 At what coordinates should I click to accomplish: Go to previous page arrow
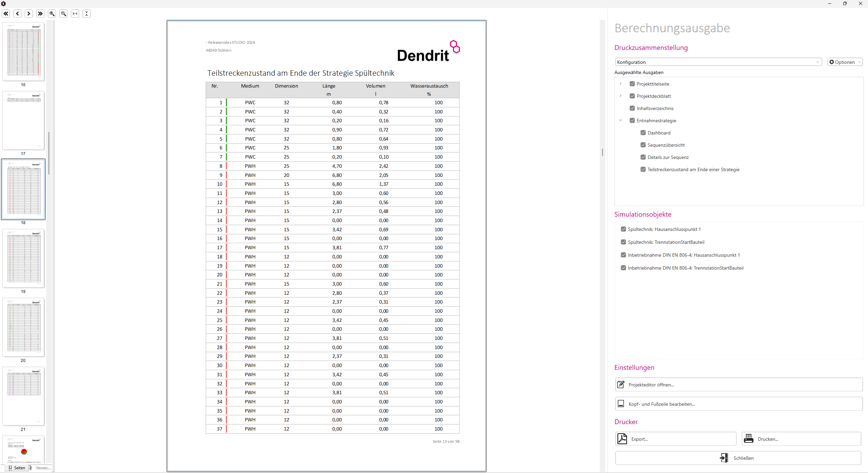[18, 14]
